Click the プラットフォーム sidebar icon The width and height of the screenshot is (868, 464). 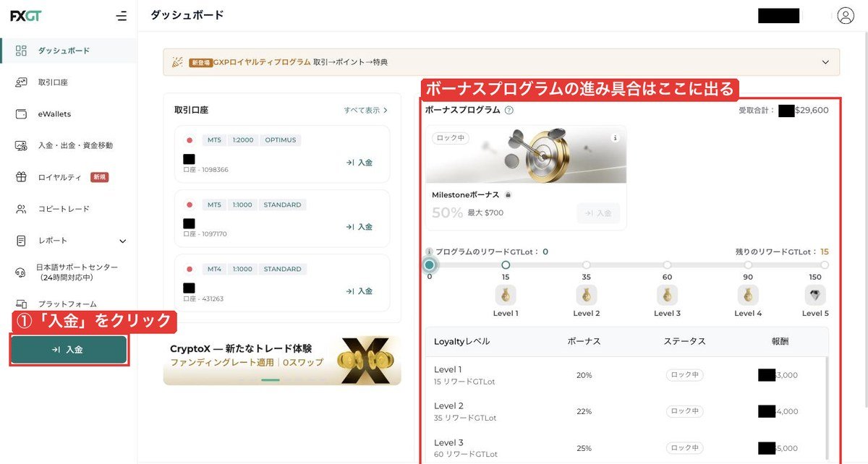point(21,304)
